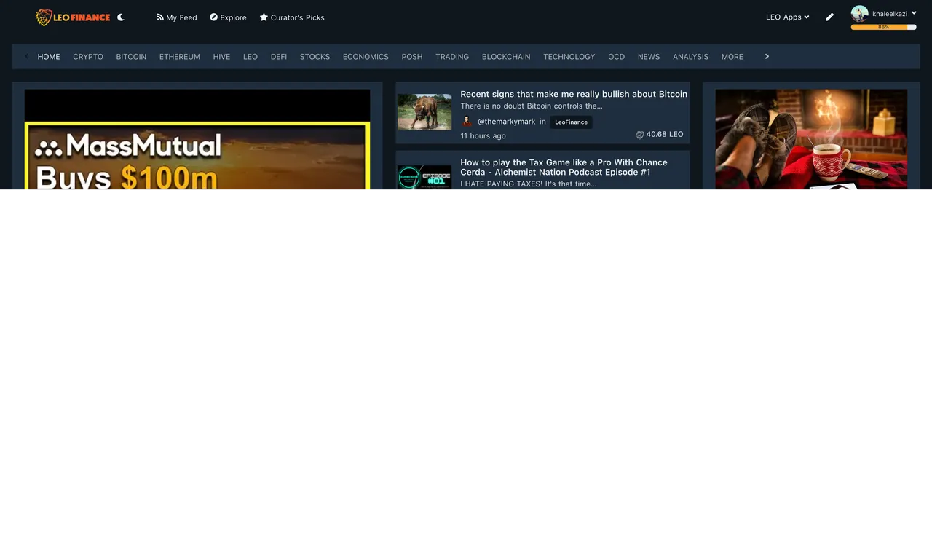The width and height of the screenshot is (932, 560).
Task: Toggle dark mode moon icon
Action: [x=121, y=17]
